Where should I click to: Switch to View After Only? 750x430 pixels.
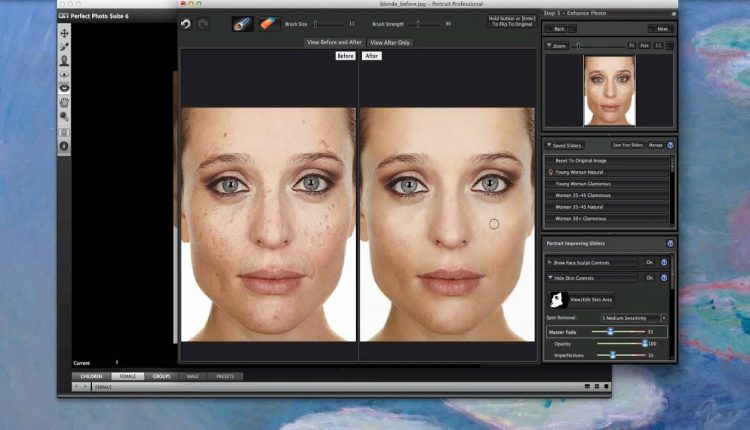point(390,43)
